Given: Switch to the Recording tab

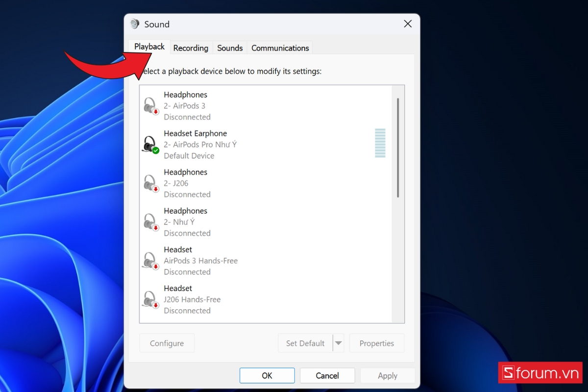Looking at the screenshot, I should [191, 48].
